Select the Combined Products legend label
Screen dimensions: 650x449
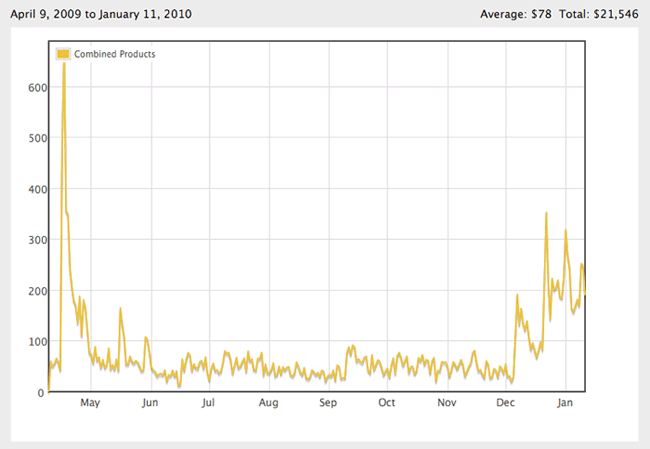click(115, 54)
